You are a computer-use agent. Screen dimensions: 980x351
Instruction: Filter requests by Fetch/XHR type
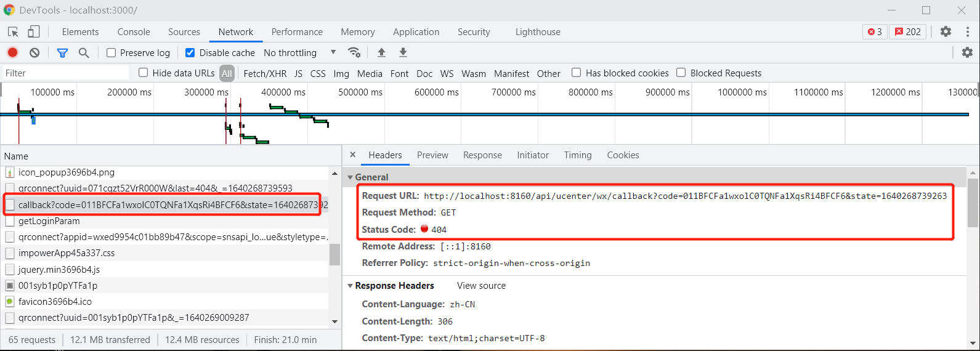pos(265,73)
